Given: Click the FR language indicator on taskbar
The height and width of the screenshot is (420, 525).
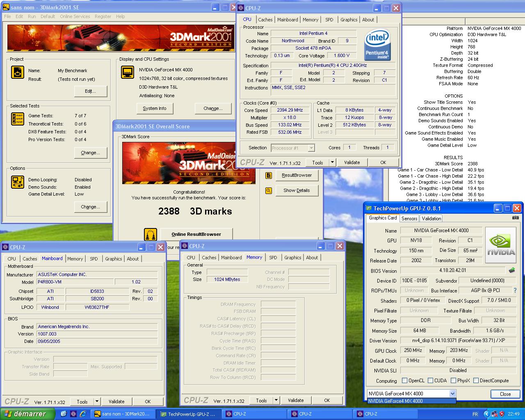Looking at the screenshot, I should pos(475,414).
